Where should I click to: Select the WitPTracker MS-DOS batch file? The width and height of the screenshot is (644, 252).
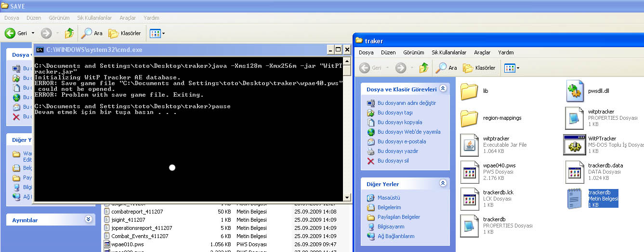pos(574,145)
